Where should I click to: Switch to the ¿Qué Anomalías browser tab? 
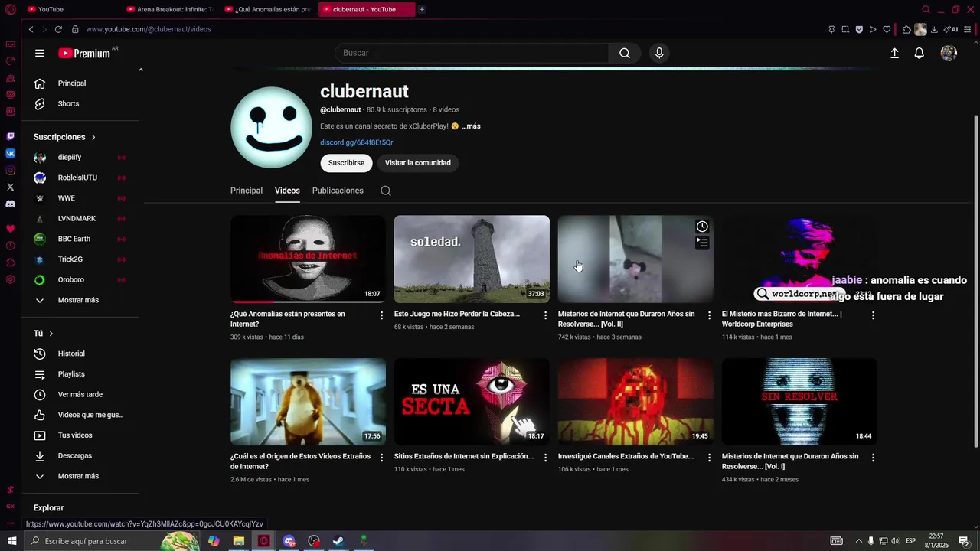click(268, 9)
